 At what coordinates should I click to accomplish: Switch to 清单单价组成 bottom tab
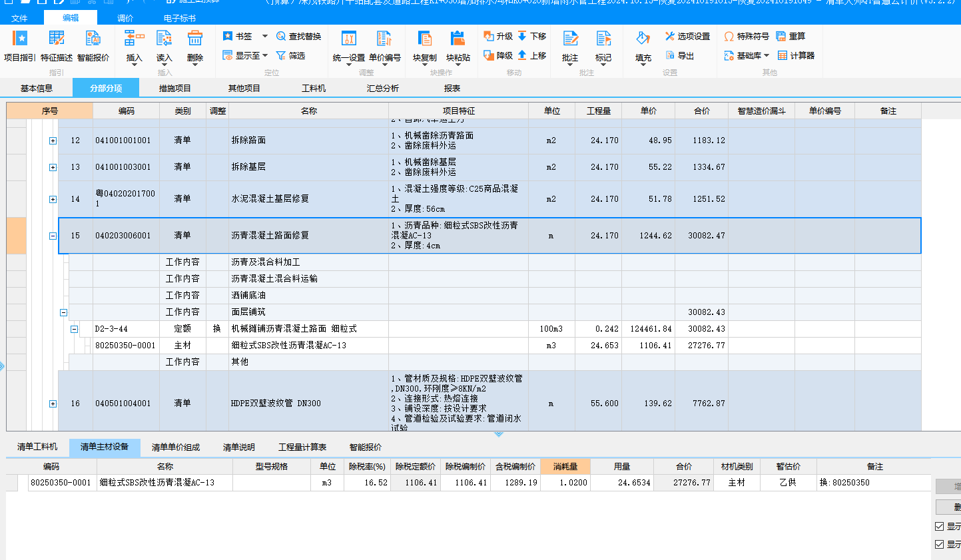coord(176,447)
